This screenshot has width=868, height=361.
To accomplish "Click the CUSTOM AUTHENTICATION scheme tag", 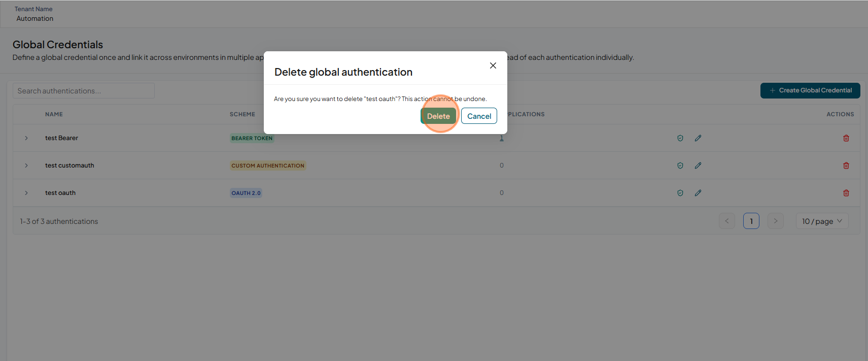I will point(268,166).
